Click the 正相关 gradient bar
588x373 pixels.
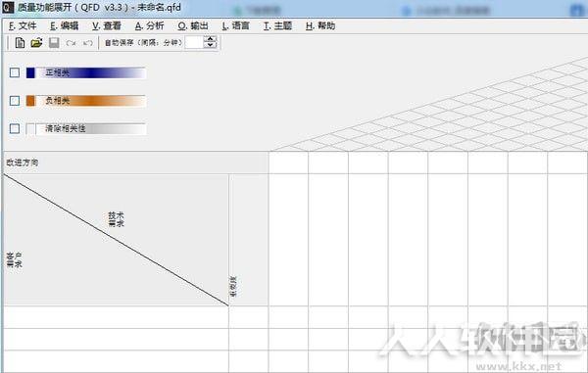pos(91,72)
